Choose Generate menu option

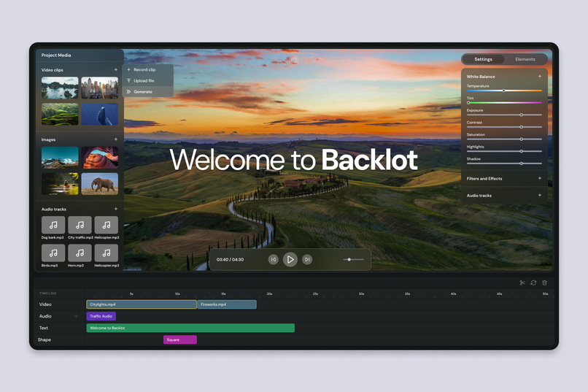coord(148,91)
